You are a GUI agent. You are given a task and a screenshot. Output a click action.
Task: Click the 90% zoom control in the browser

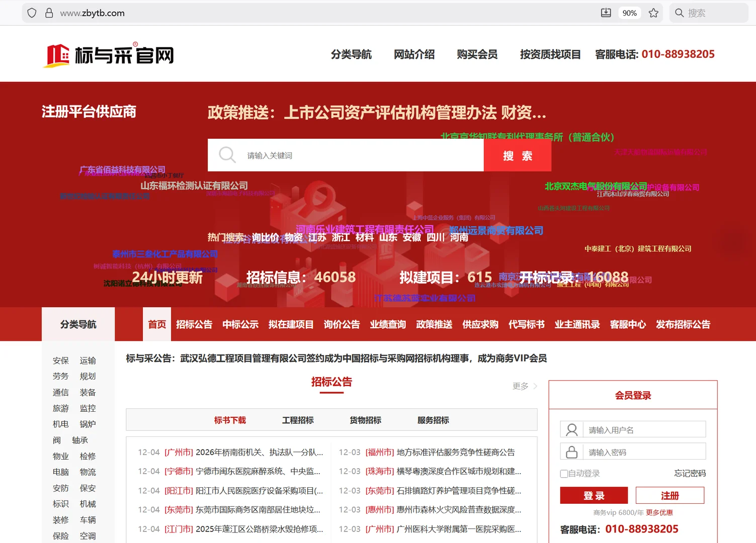(x=629, y=13)
